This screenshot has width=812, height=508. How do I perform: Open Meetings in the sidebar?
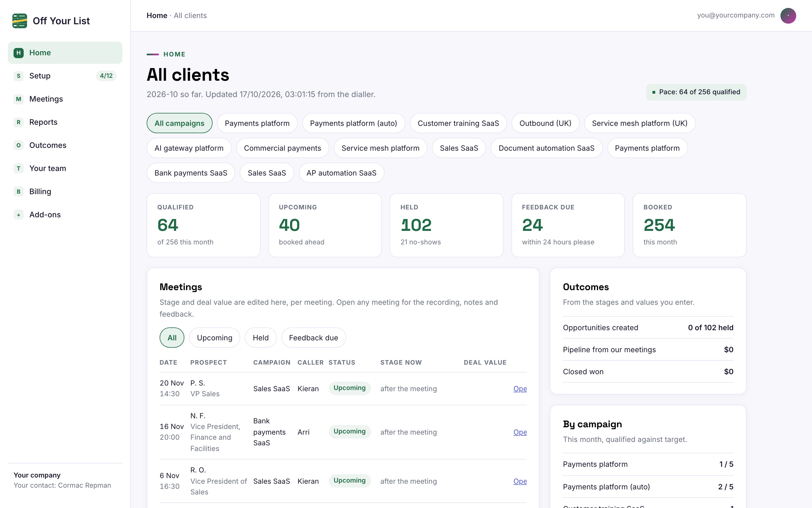(65, 99)
